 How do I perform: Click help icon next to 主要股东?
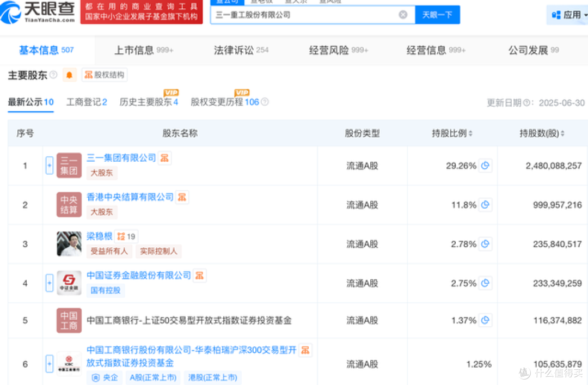coord(53,75)
